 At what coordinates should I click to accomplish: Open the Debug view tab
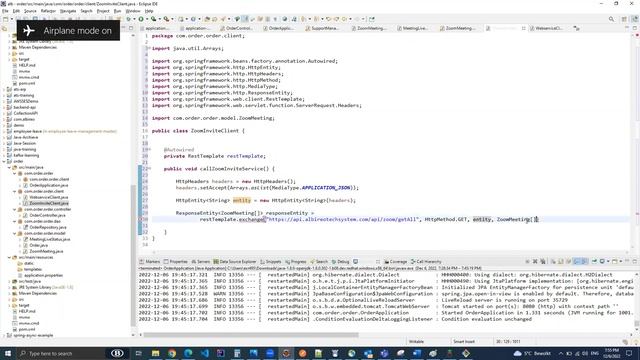[x=341, y=262]
